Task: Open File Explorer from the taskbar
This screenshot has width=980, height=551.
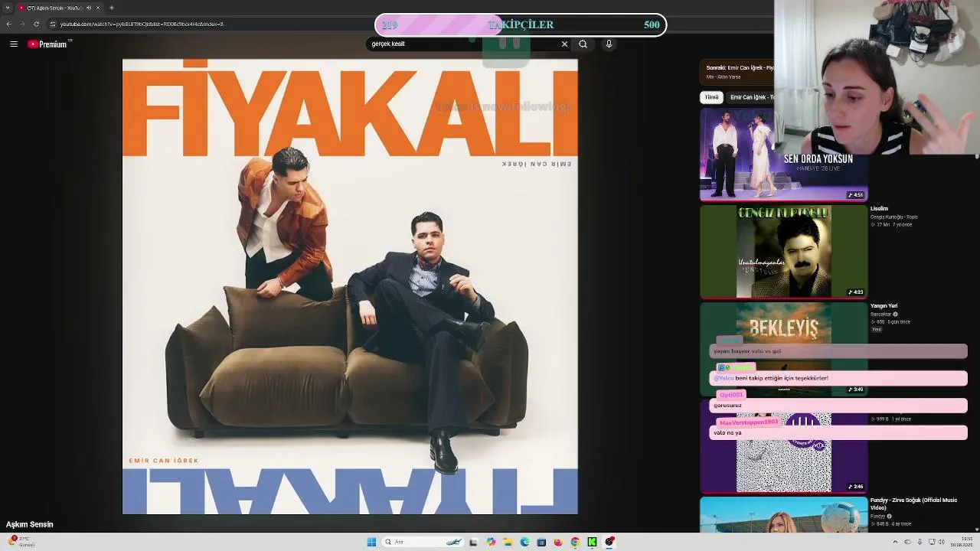Action: pyautogui.click(x=508, y=542)
